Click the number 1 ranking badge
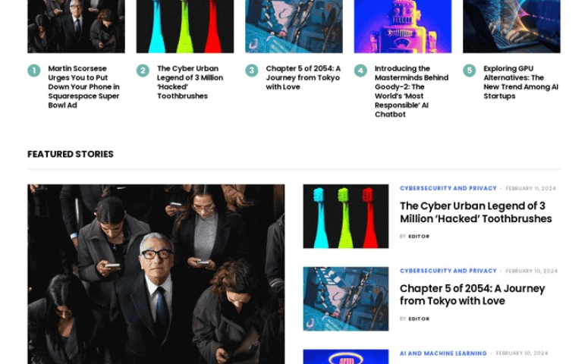588x364 pixels. click(x=33, y=71)
